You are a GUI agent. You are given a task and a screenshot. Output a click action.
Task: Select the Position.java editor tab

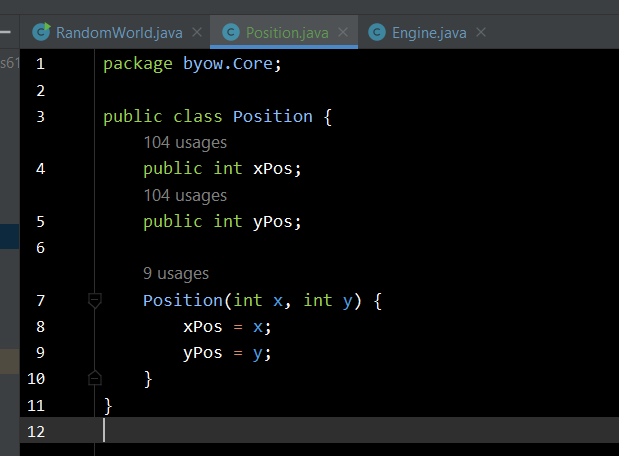287,32
